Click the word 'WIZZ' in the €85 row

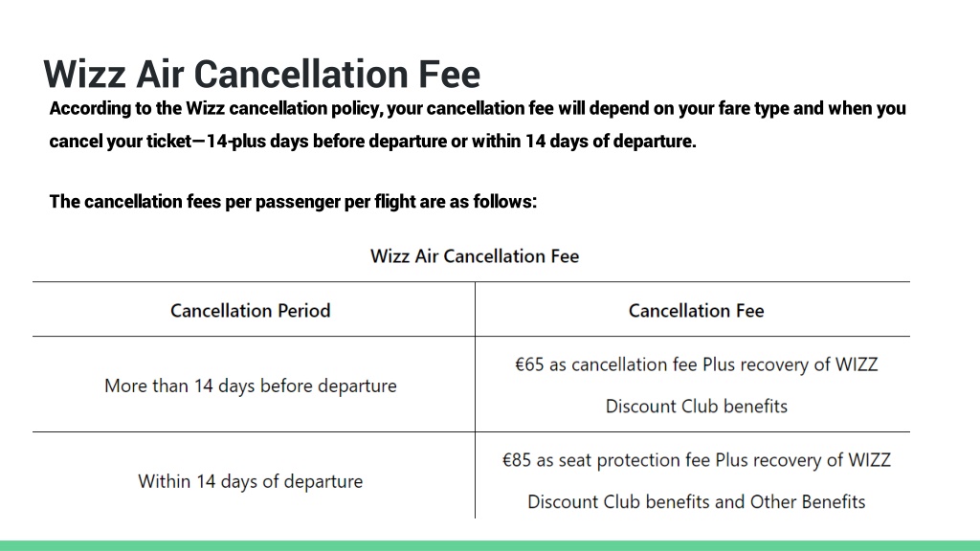coord(869,460)
